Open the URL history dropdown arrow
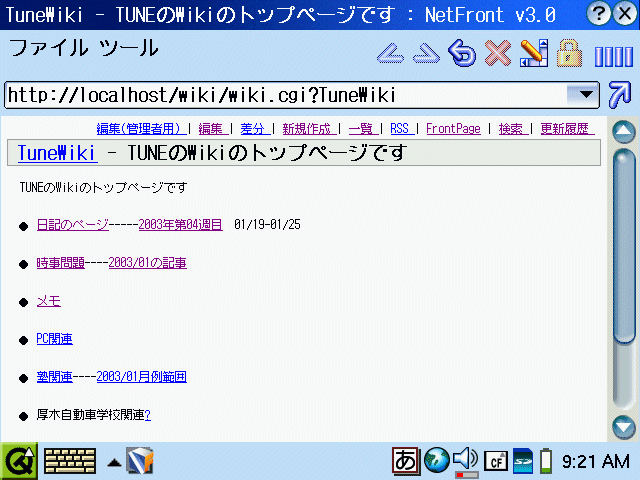The height and width of the screenshot is (480, 640). 581,95
